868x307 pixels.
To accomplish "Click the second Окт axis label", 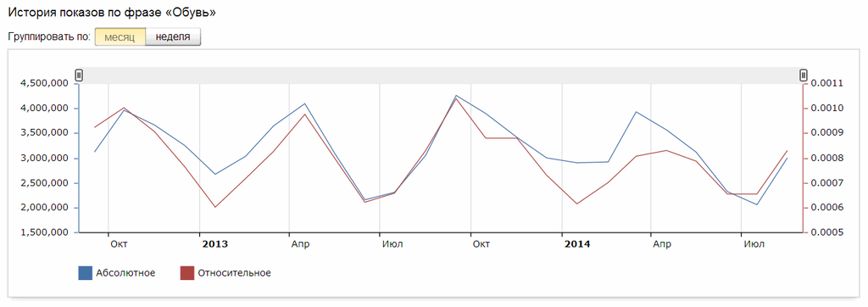I will [x=481, y=244].
